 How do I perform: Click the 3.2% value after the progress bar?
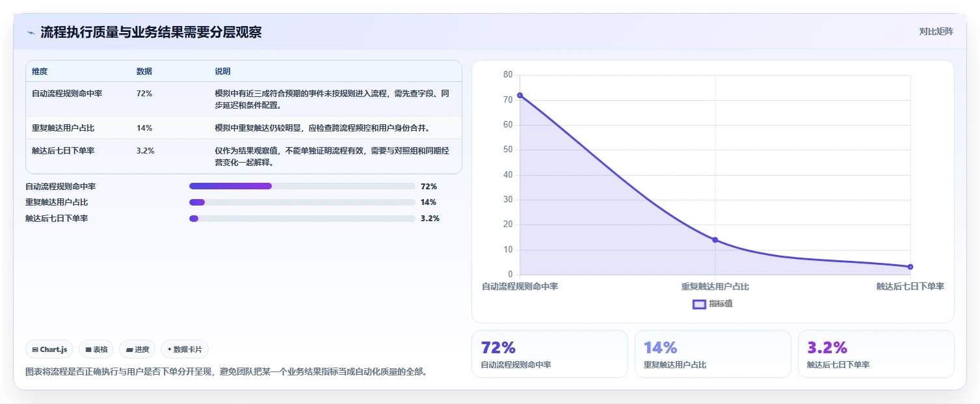430,219
